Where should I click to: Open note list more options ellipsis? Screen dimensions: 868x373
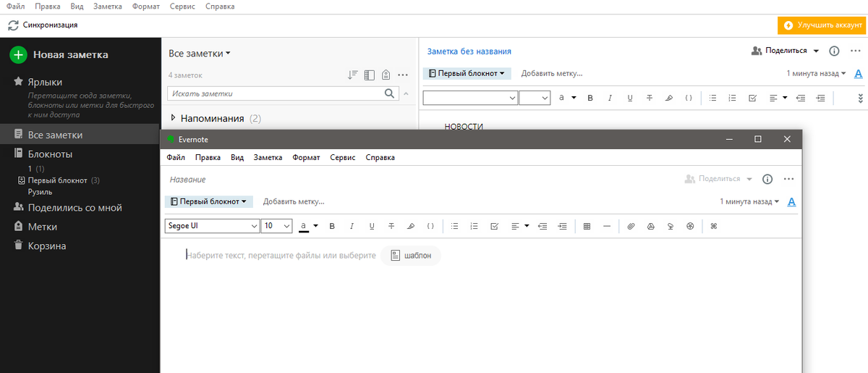[404, 75]
